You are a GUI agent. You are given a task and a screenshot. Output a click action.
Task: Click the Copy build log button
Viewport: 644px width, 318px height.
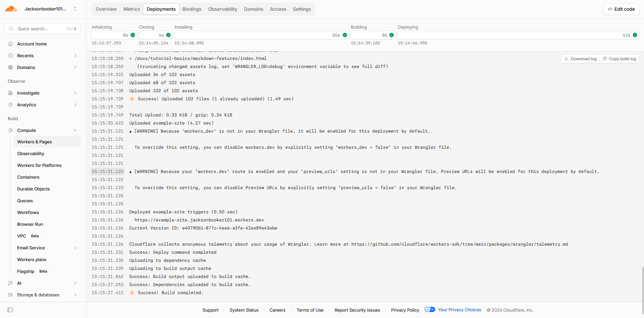[x=619, y=59]
